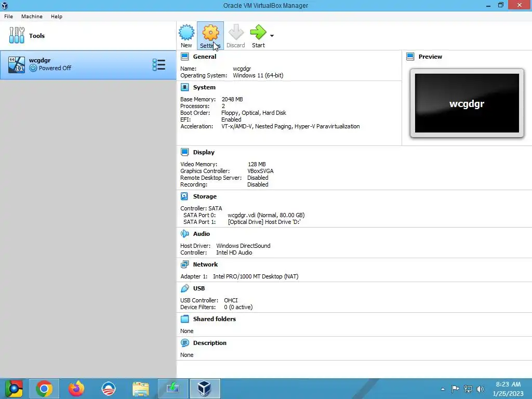Click wcgdgr.vdi SATA Port 0 entry
The width and height of the screenshot is (532, 399).
tap(266, 215)
